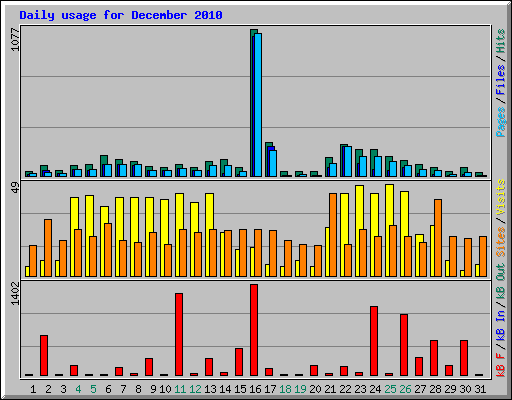This screenshot has height=400, width=512.
Task: Click the 'Pages' legend label
Action: [500, 122]
